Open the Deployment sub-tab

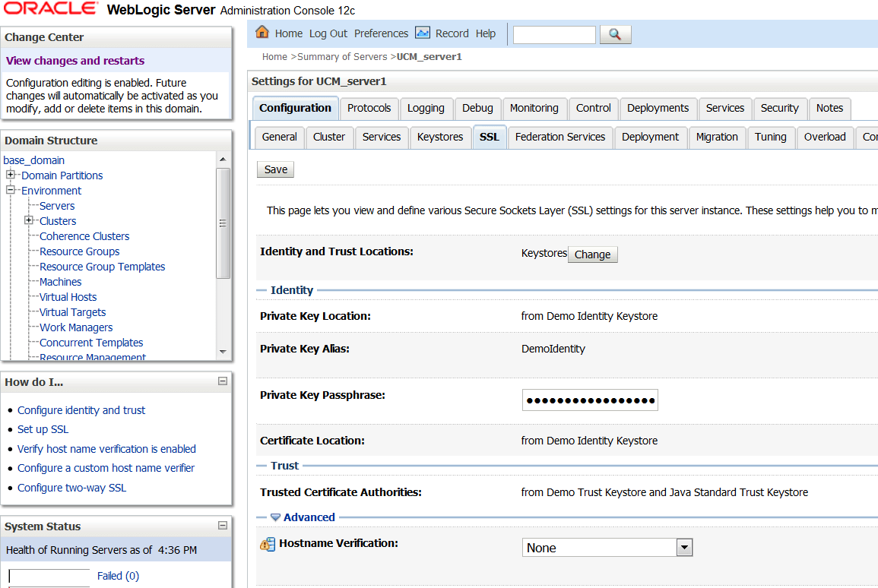(650, 137)
